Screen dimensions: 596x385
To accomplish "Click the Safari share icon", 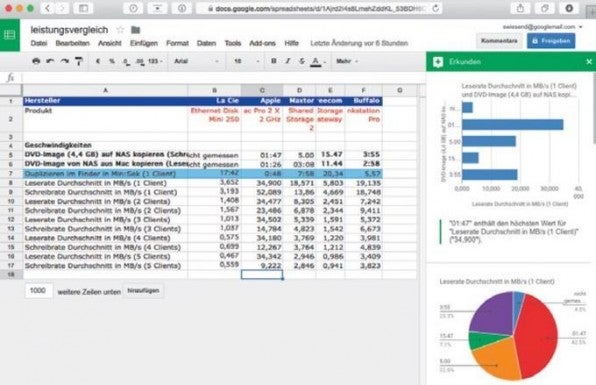I will pyautogui.click(x=520, y=8).
